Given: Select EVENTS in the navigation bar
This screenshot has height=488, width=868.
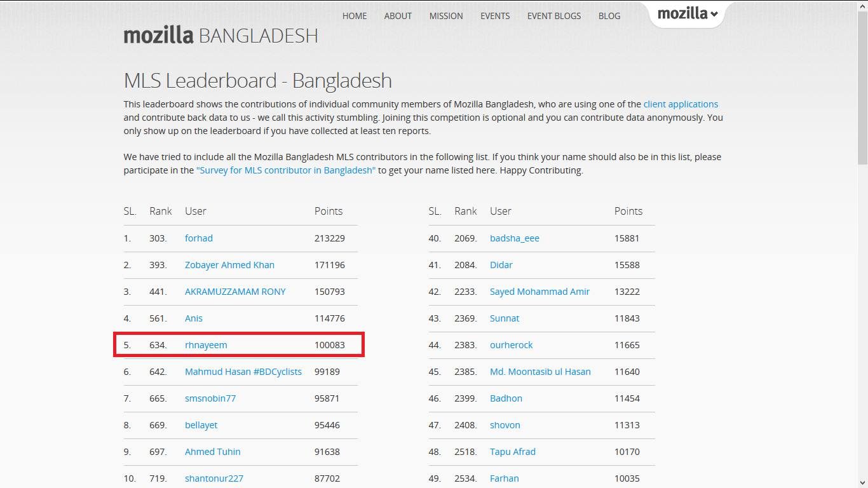Looking at the screenshot, I should (x=494, y=16).
